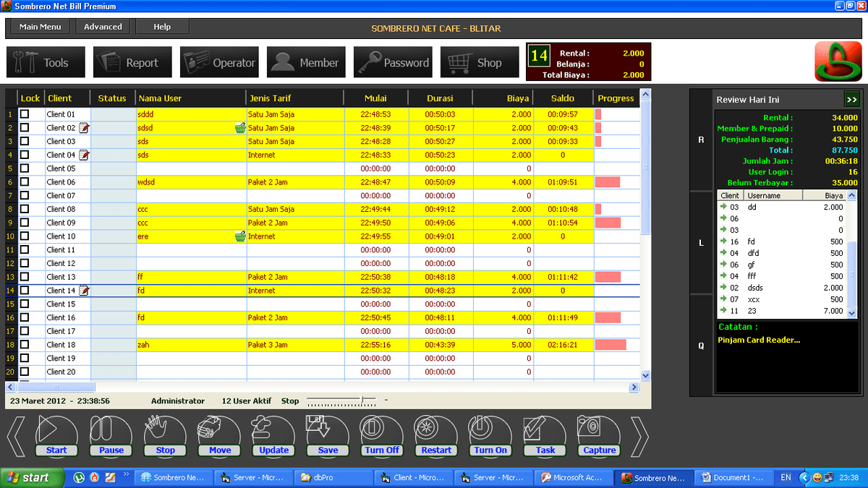Image resolution: width=868 pixels, height=488 pixels.
Task: Check the lock box for Client 18
Action: pyautogui.click(x=25, y=345)
